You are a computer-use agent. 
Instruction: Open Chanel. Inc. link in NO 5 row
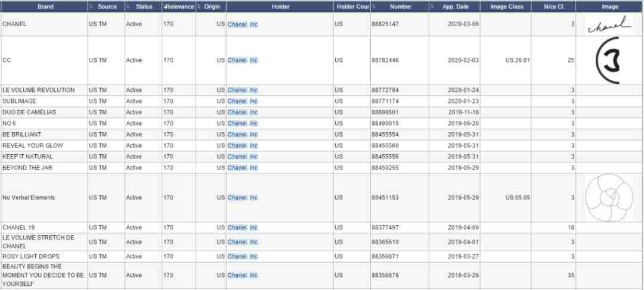243,123
